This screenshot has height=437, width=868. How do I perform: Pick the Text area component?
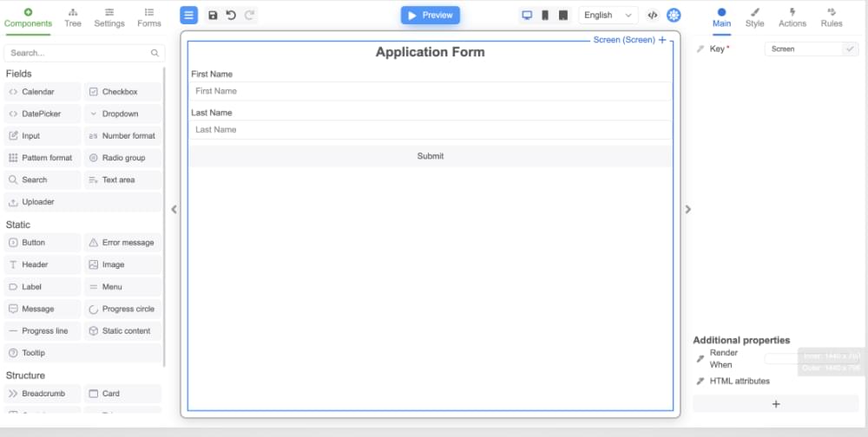click(123, 179)
